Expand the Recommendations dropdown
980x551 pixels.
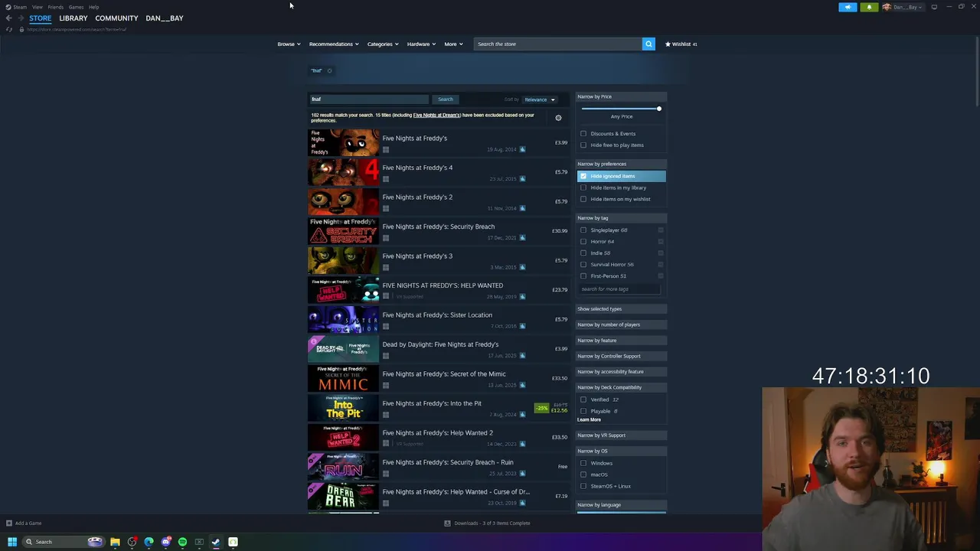[x=334, y=44]
